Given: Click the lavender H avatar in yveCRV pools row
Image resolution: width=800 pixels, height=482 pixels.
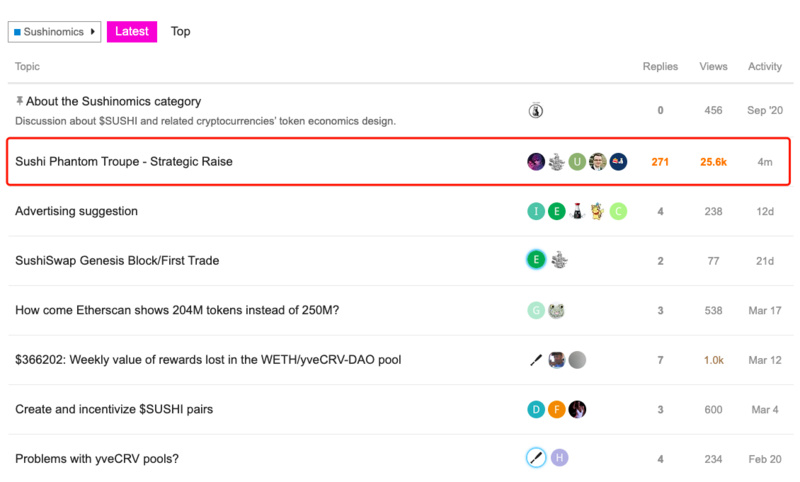Looking at the screenshot, I should pyautogui.click(x=559, y=458).
